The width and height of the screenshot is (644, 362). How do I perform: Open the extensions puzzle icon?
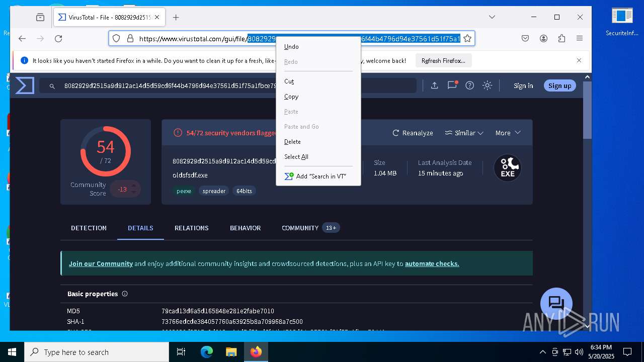point(561,38)
